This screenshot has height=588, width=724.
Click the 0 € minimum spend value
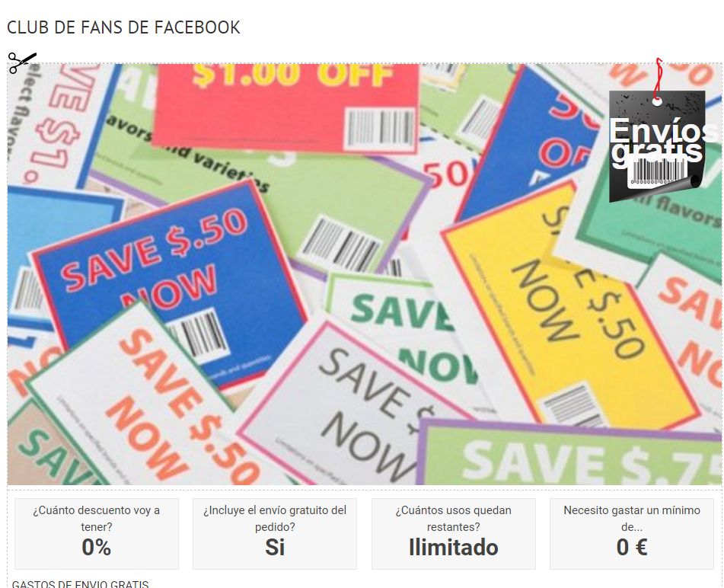tap(632, 548)
